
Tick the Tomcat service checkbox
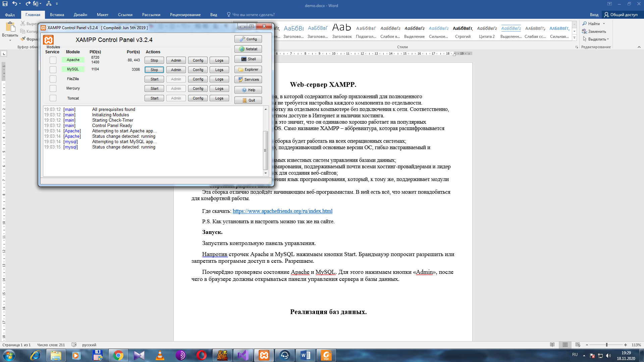[x=53, y=98]
